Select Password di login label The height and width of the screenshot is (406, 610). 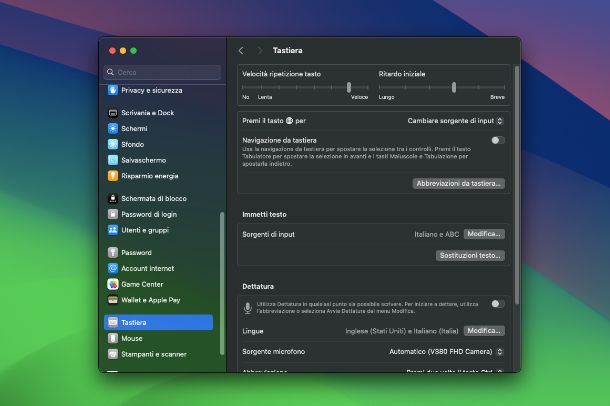(149, 214)
